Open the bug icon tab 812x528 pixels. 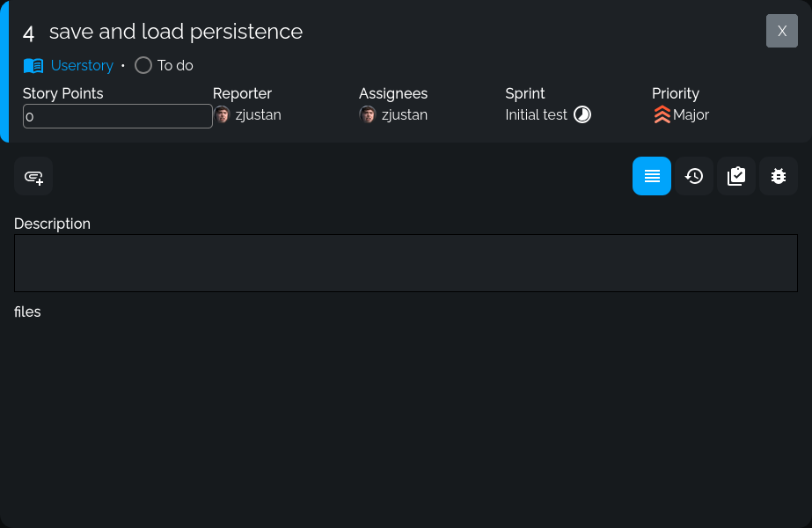779,176
